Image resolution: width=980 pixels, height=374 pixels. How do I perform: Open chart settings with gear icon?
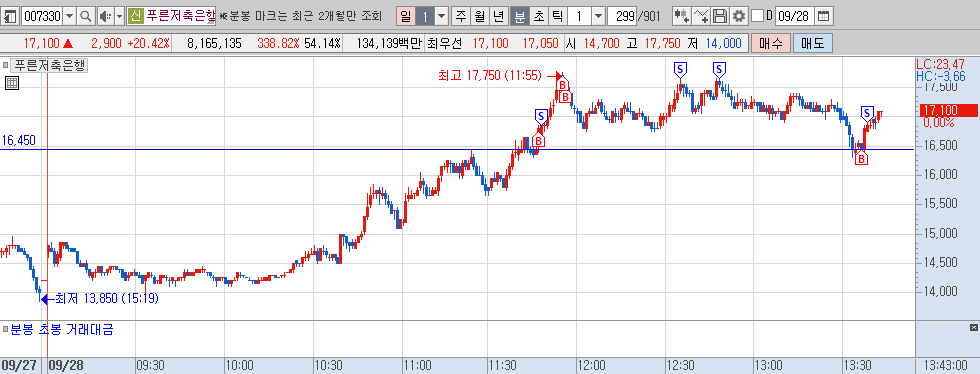(x=739, y=16)
